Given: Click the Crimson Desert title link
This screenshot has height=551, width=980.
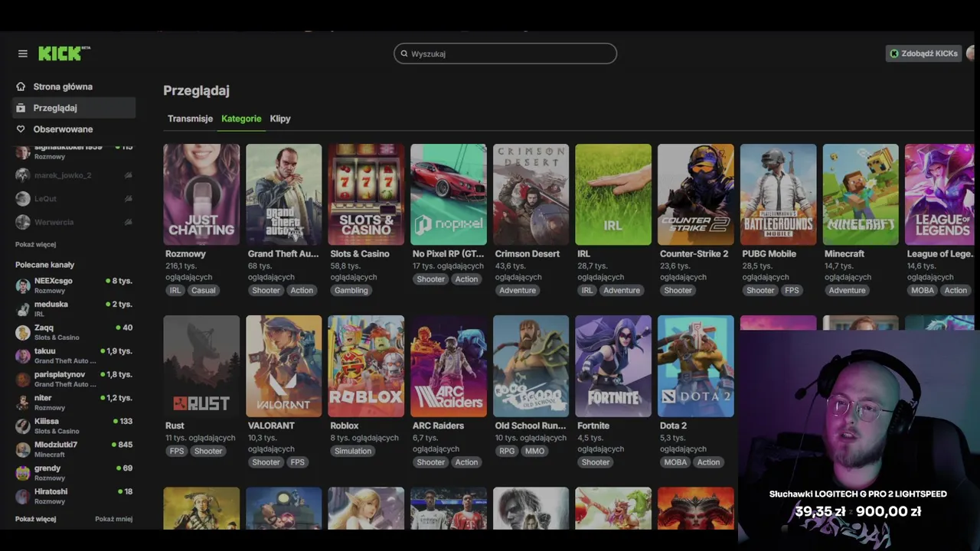Looking at the screenshot, I should 528,253.
